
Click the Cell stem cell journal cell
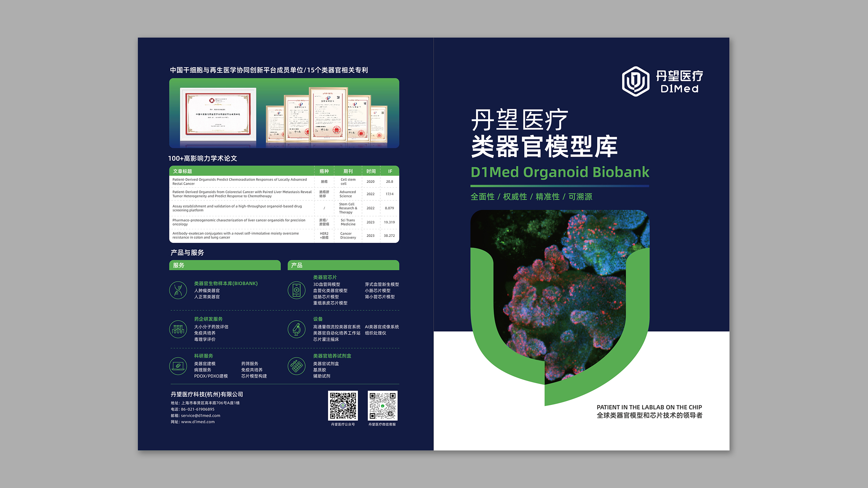[x=348, y=181]
